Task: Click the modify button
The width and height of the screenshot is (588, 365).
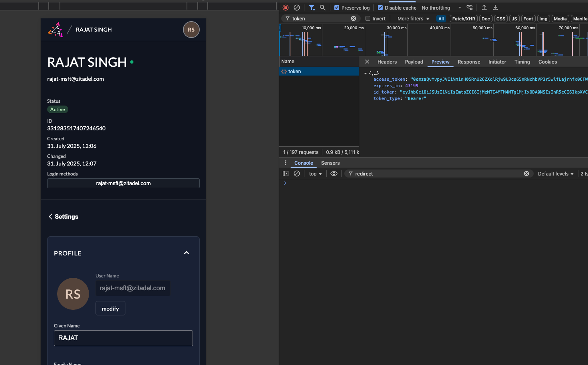Action: [x=110, y=308]
